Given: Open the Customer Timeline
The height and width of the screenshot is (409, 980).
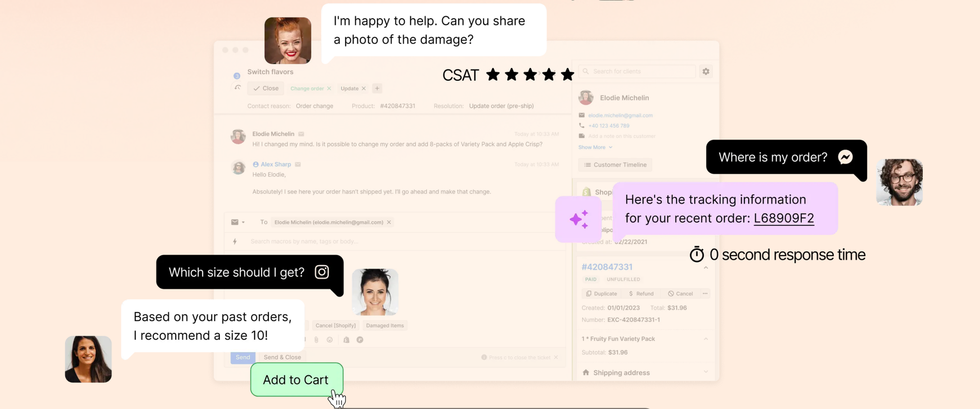Looking at the screenshot, I should click(615, 165).
